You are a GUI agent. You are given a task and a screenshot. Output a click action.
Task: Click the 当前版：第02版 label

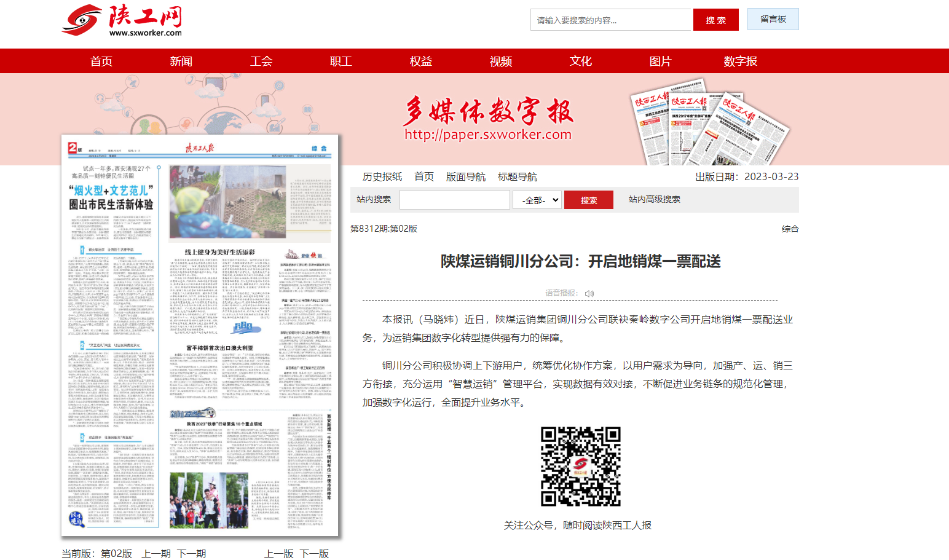coord(96,553)
